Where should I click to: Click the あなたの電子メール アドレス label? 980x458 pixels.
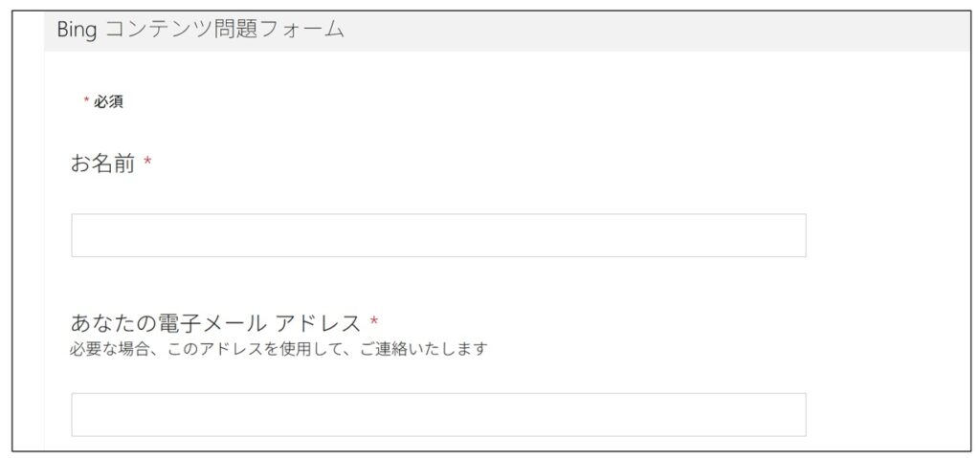(x=215, y=323)
